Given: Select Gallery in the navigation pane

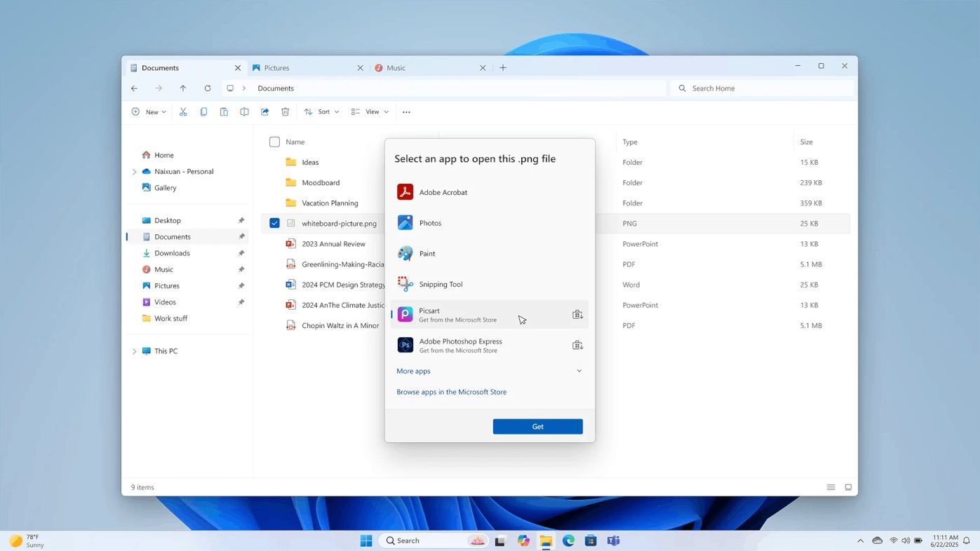Looking at the screenshot, I should 187,188.
